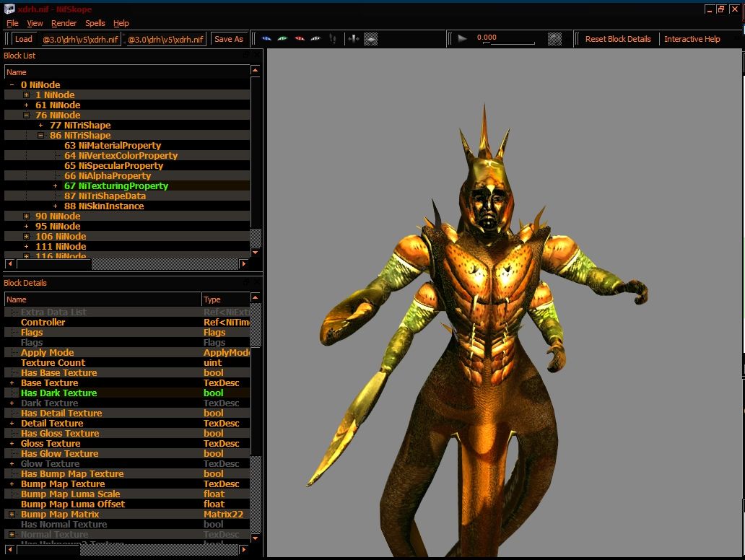The image size is (745, 560).
Task: Select the 64 NiVertexColorProperty block
Action: pos(121,156)
